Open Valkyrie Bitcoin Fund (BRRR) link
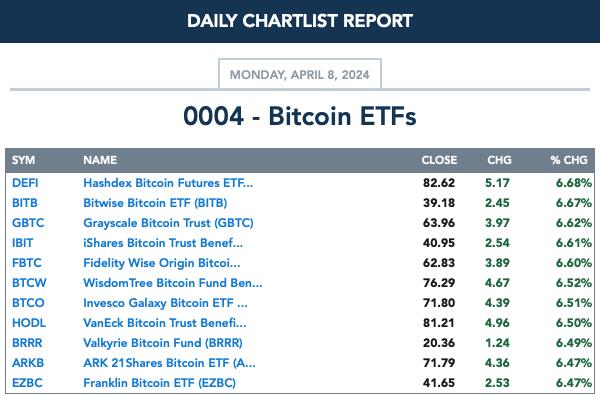Viewport: 600px width, 398px height. (x=163, y=343)
